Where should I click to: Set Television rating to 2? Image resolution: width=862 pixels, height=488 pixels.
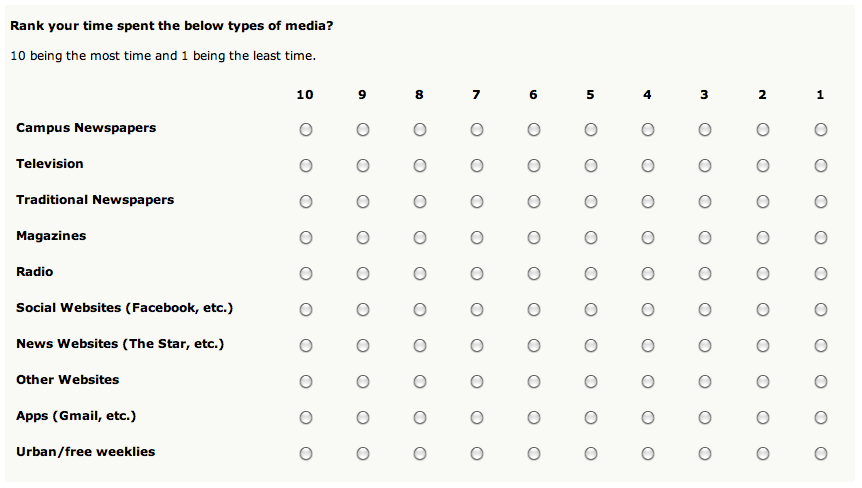[763, 166]
